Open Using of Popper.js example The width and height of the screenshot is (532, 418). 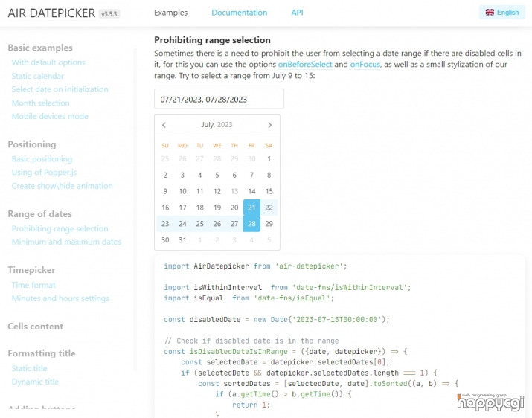44,173
